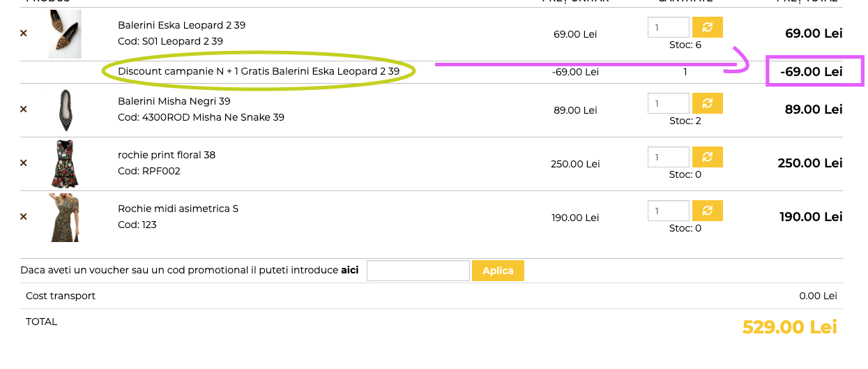Refresh quantity for Balerini Eska Leopard
This screenshot has height=369, width=868.
707,27
